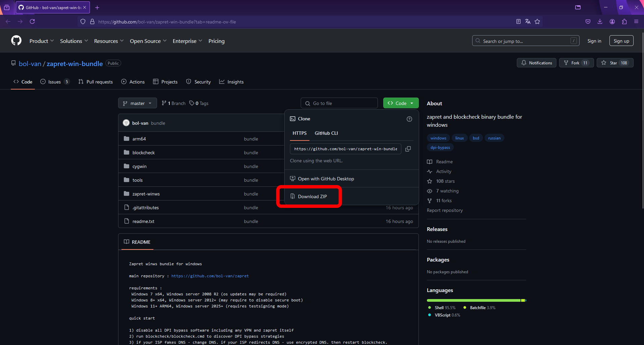Click the site lock icon in URL bar
644x345 pixels.
pyautogui.click(x=92, y=21)
